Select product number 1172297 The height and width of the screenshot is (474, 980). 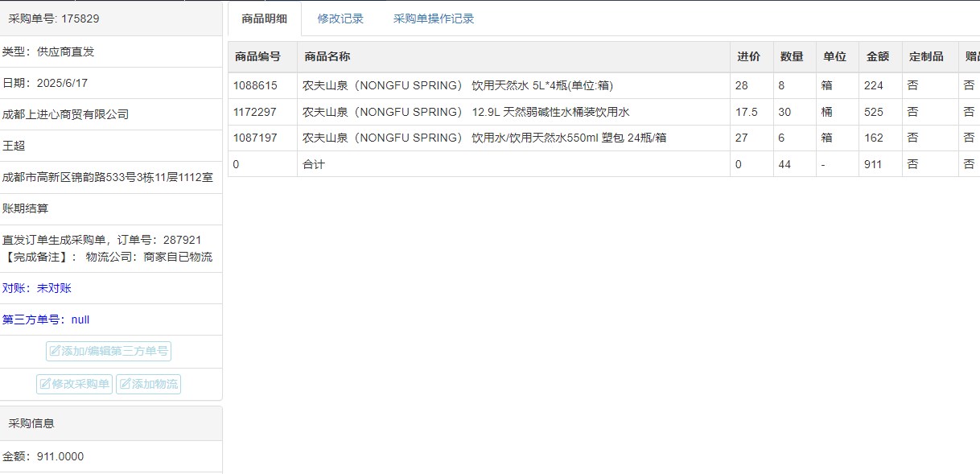[x=255, y=112]
